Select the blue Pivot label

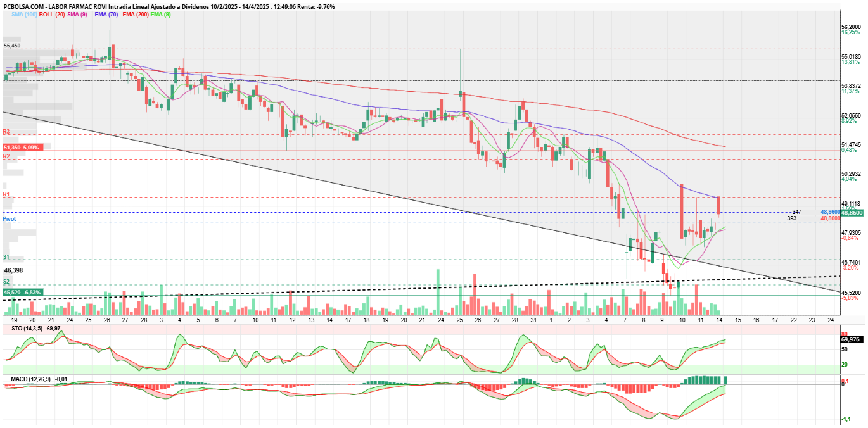pos(9,219)
